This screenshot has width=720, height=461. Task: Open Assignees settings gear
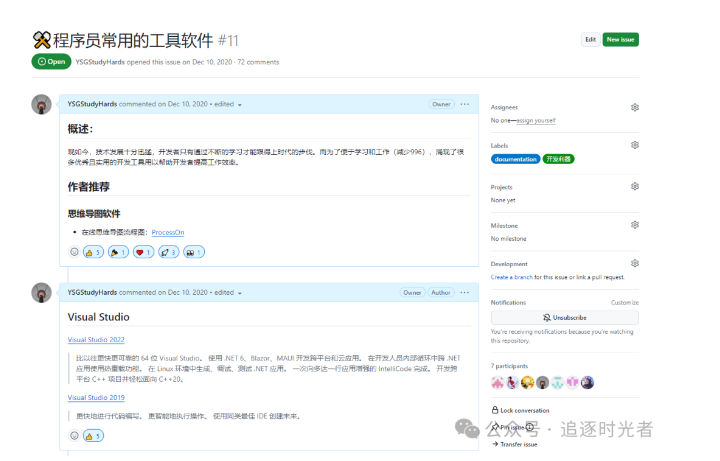(x=635, y=107)
